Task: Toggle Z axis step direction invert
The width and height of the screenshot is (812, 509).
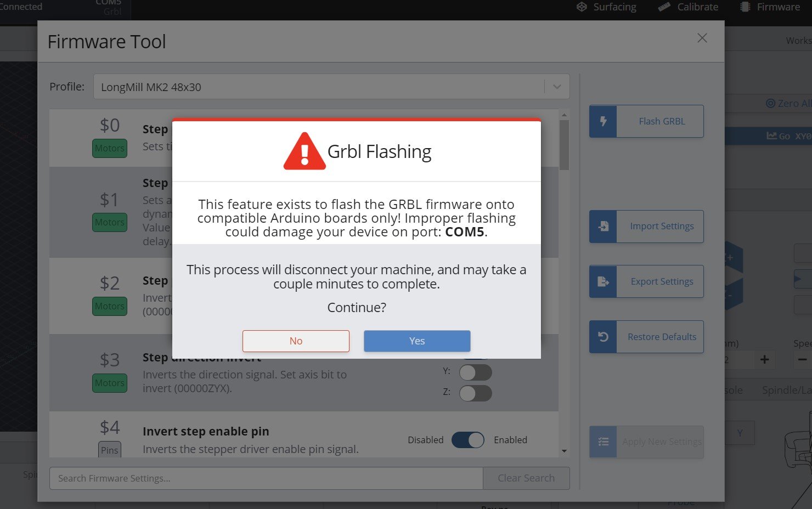Action: click(x=475, y=393)
